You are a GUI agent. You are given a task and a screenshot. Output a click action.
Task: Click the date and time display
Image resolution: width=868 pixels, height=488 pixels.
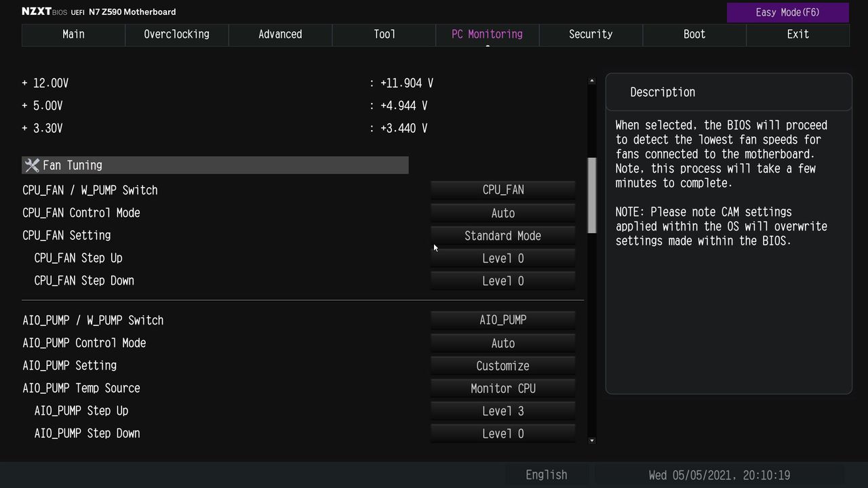click(719, 475)
